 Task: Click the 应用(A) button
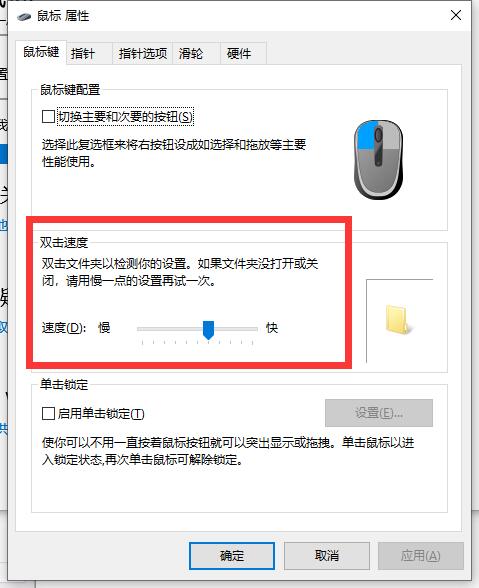click(x=420, y=556)
